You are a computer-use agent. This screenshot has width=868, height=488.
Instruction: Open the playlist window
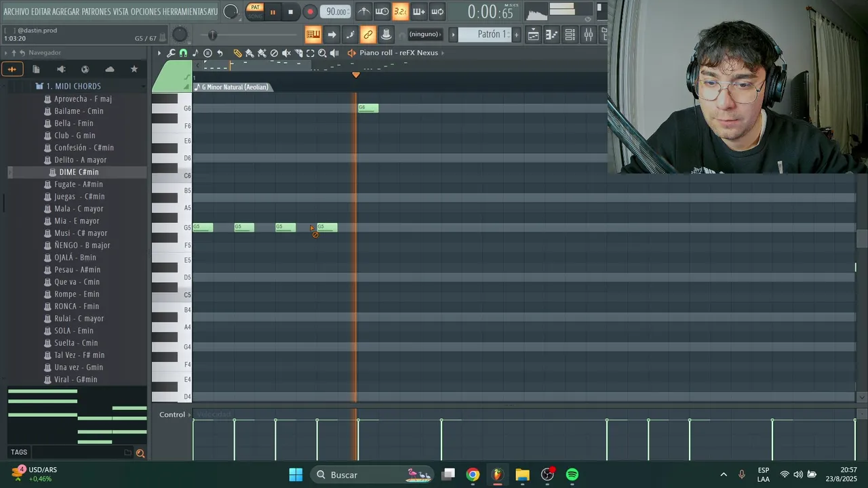pyautogui.click(x=534, y=35)
